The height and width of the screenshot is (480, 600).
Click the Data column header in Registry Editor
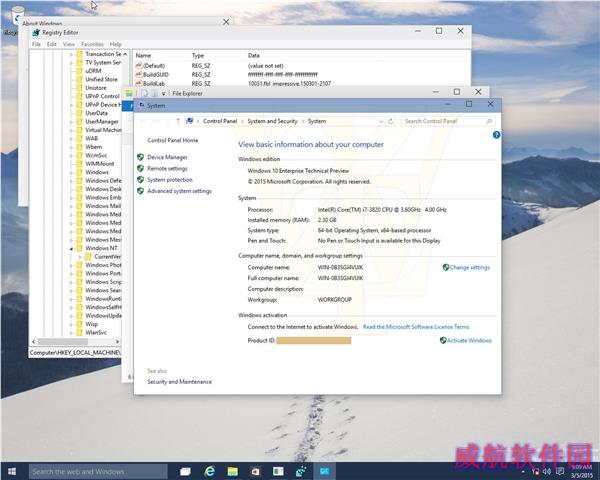pyautogui.click(x=254, y=56)
